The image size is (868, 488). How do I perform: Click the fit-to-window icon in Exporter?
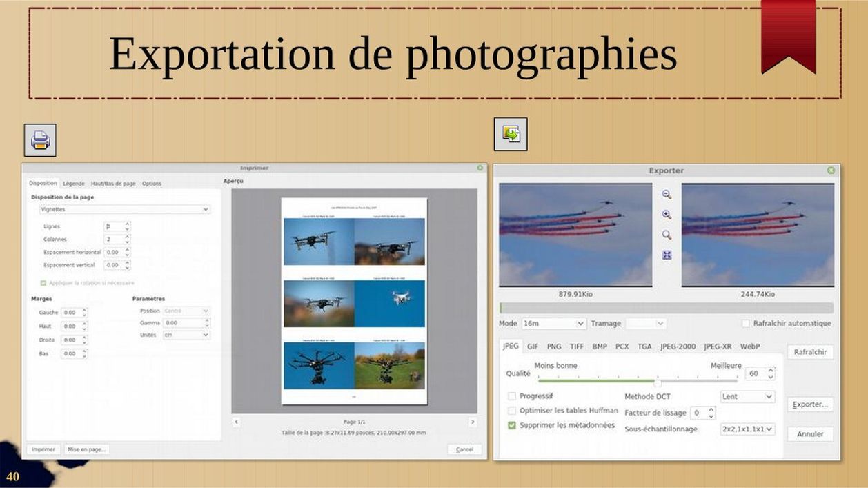point(667,255)
